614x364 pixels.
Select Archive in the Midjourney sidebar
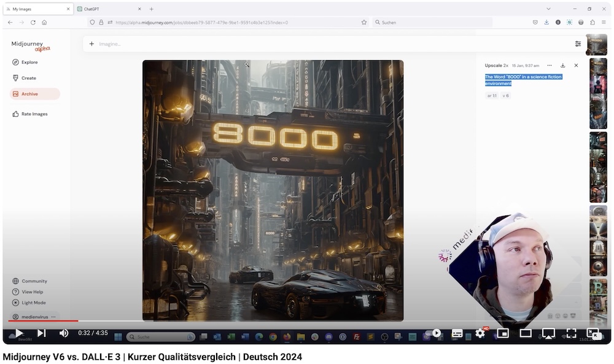pos(35,94)
